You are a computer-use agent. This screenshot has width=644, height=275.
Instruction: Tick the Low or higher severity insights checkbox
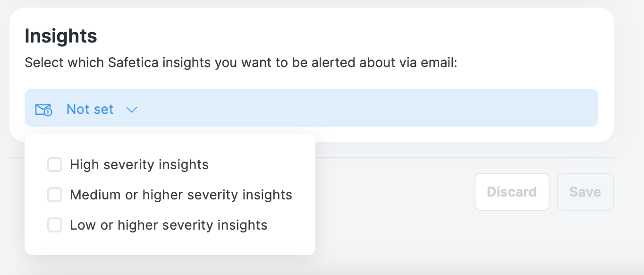coord(55,225)
